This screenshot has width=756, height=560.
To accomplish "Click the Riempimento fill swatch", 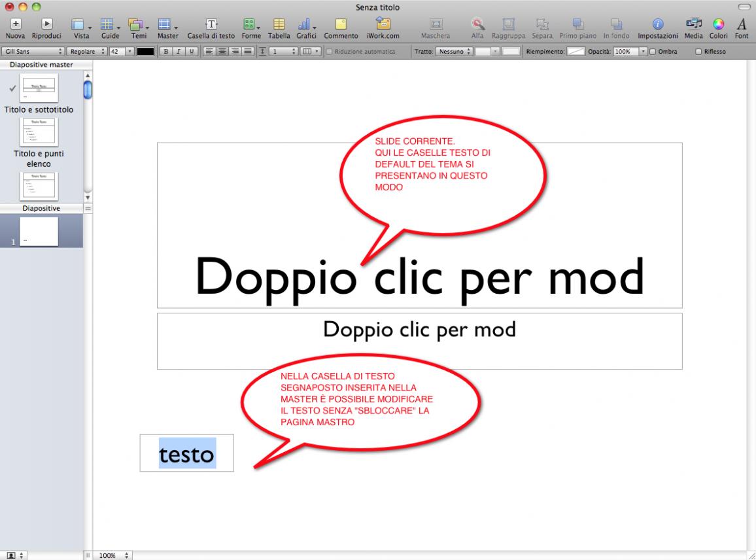I will click(576, 51).
